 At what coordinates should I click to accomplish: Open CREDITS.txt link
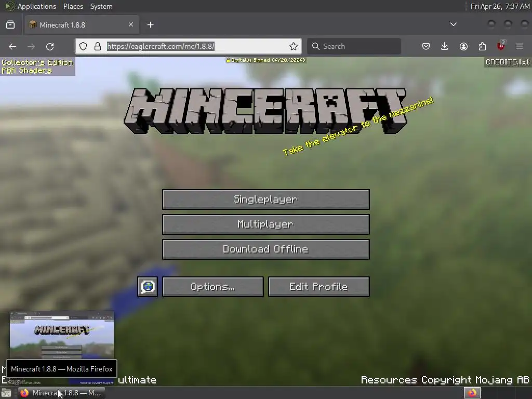[507, 62]
